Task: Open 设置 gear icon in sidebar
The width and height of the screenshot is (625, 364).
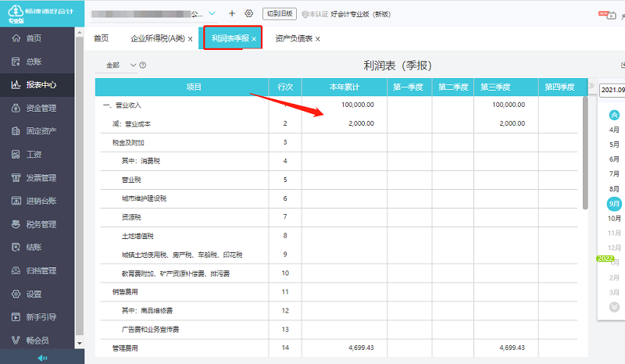Action: pos(16,294)
